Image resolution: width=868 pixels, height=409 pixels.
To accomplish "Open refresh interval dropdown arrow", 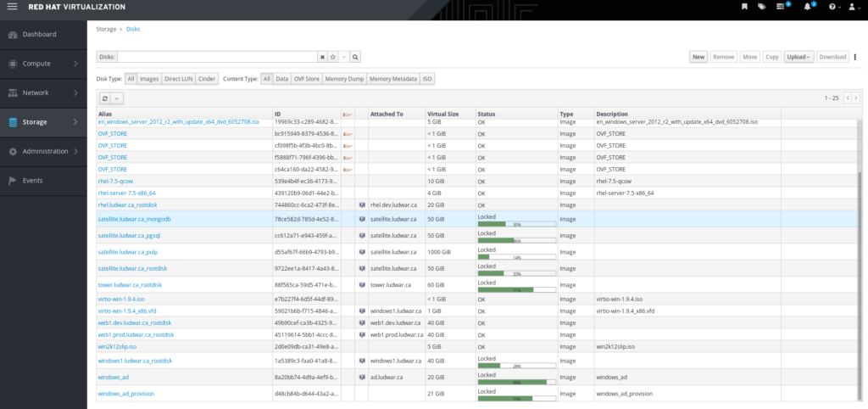I will pos(117,98).
